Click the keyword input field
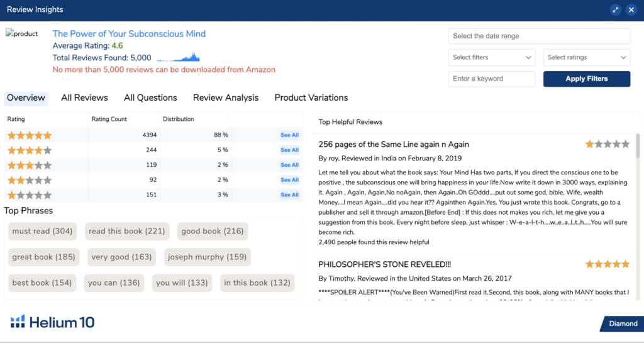The width and height of the screenshot is (644, 343). pos(491,79)
